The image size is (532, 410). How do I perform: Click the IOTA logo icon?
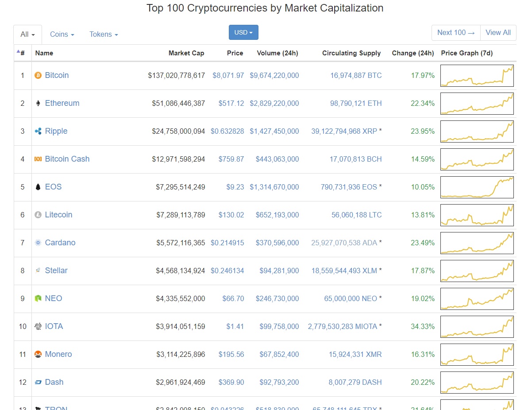[38, 326]
